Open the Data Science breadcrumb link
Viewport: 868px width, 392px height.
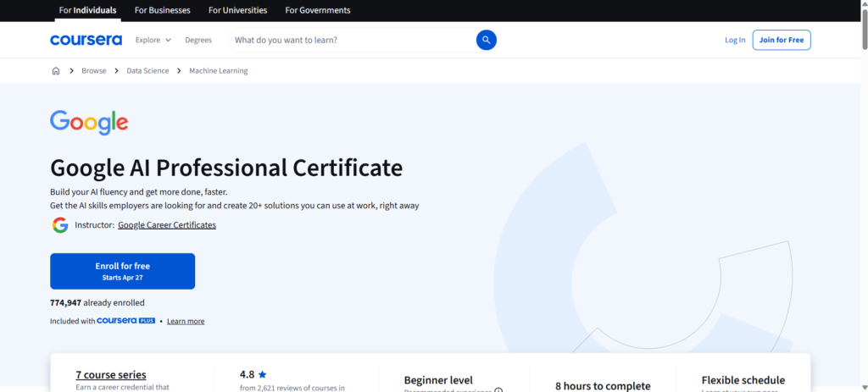pos(147,71)
